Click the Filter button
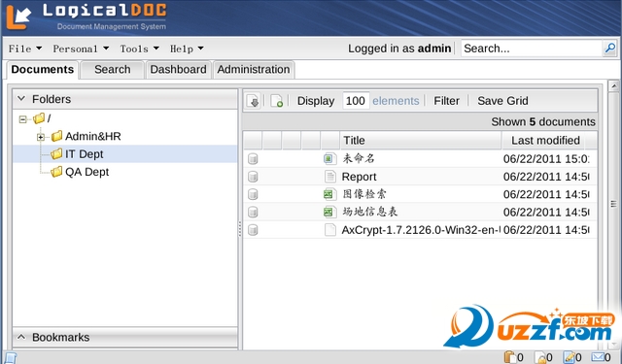The image size is (622, 364). (x=446, y=101)
